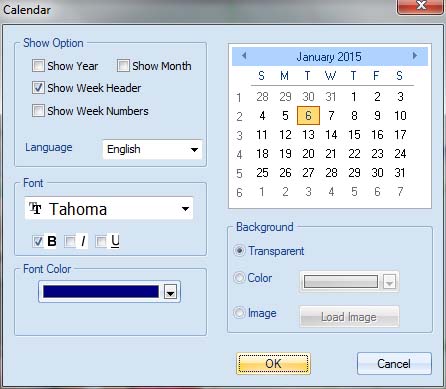The height and width of the screenshot is (389, 446).
Task: Go to next month in calendar
Action: point(415,56)
